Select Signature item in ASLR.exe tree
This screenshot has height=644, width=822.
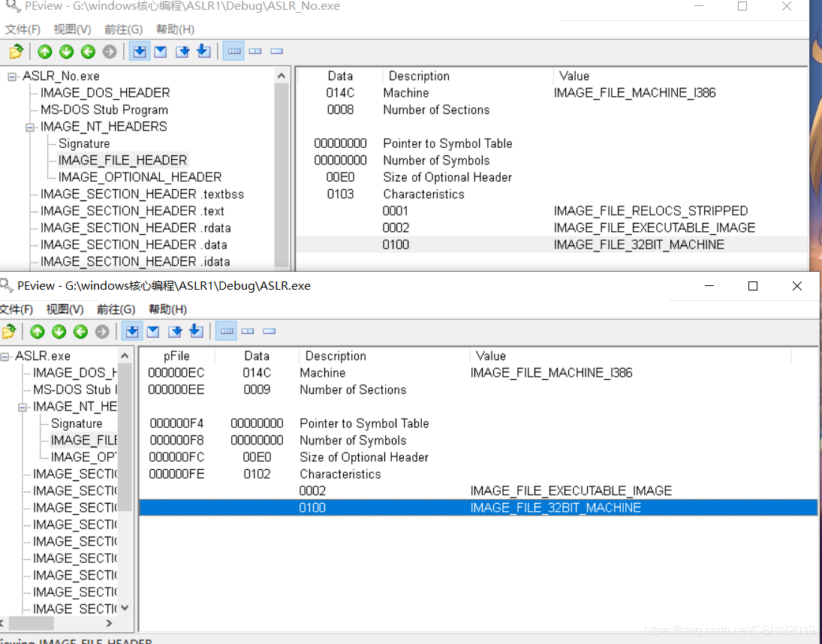(x=77, y=423)
